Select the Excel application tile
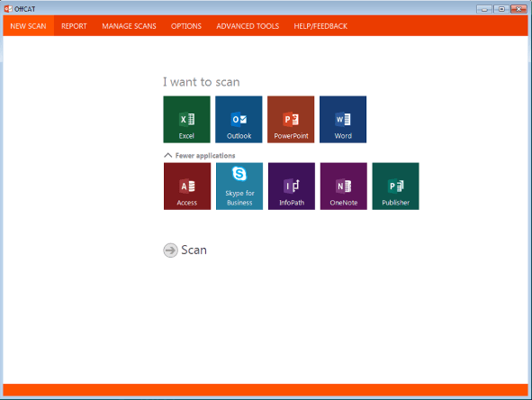This screenshot has height=400, width=532. pyautogui.click(x=186, y=119)
